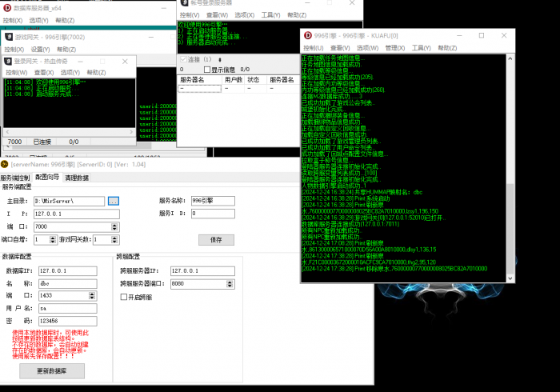
Task: Click the 端口 7000 spinner arrows
Action: (x=114, y=226)
